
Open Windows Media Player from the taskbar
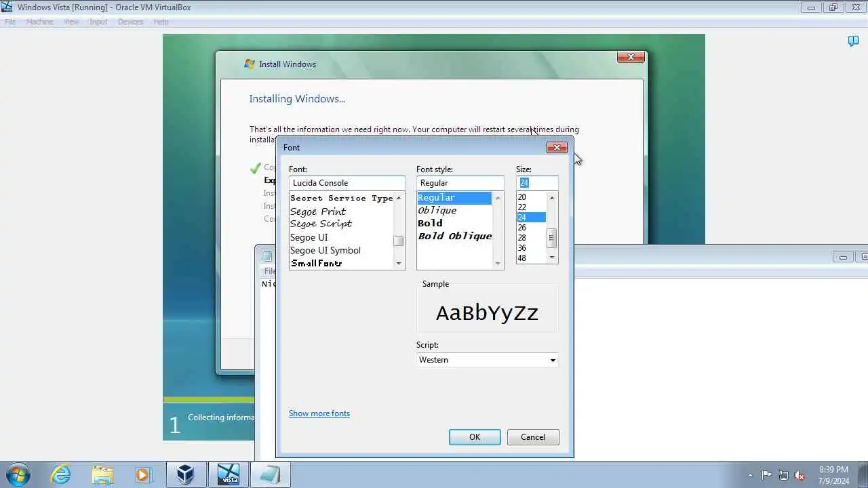[x=143, y=474]
